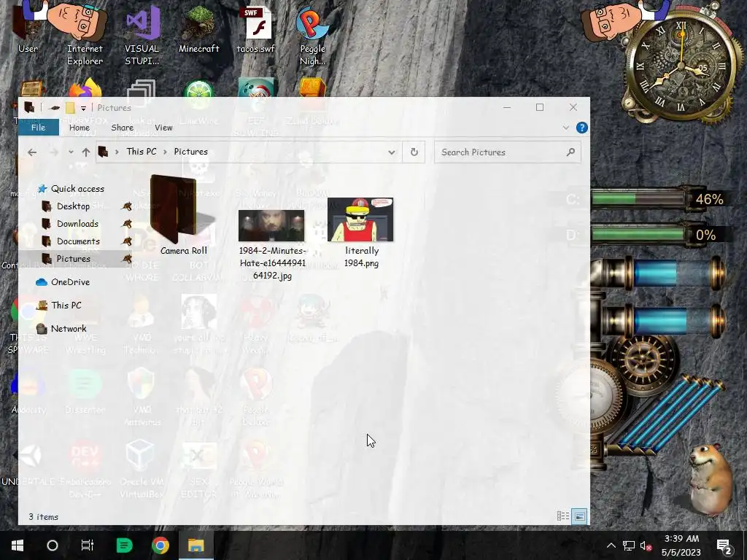Go up one folder level
Screen dimensions: 747x560
(x=86, y=152)
